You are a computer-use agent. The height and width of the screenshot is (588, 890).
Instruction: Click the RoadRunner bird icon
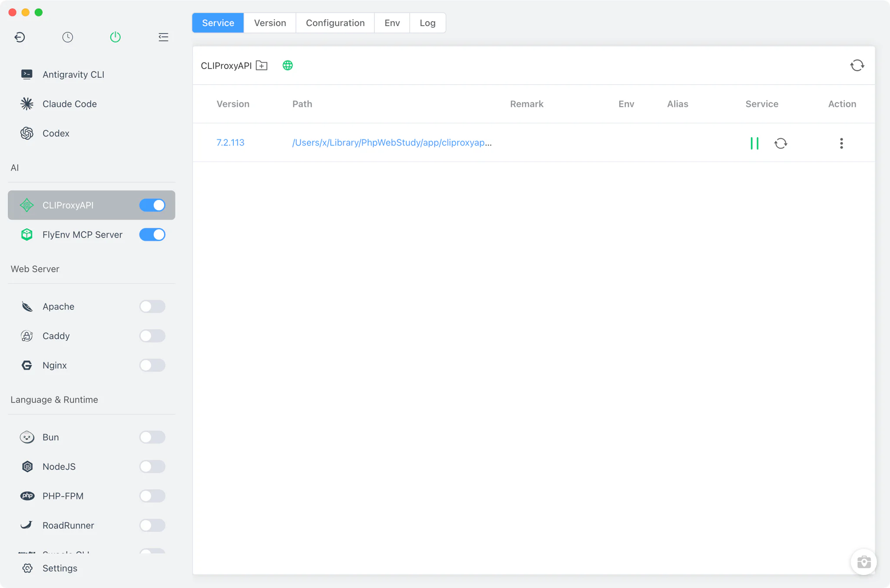point(27,525)
